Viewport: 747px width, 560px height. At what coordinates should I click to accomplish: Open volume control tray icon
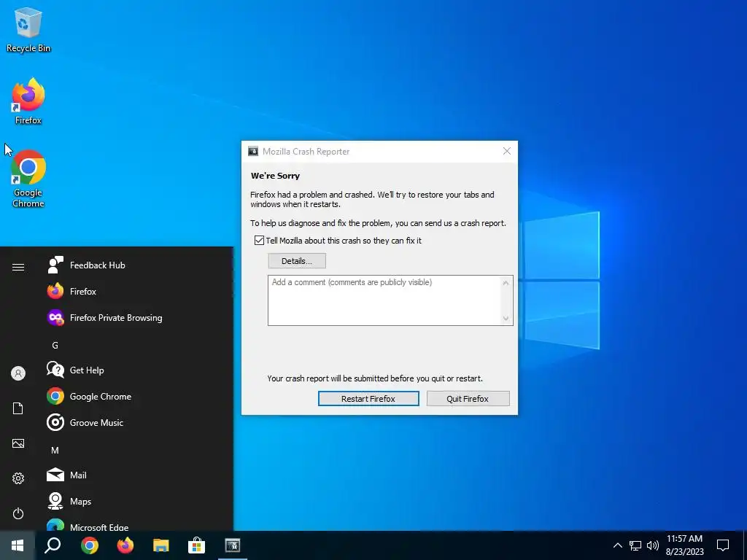pyautogui.click(x=653, y=545)
